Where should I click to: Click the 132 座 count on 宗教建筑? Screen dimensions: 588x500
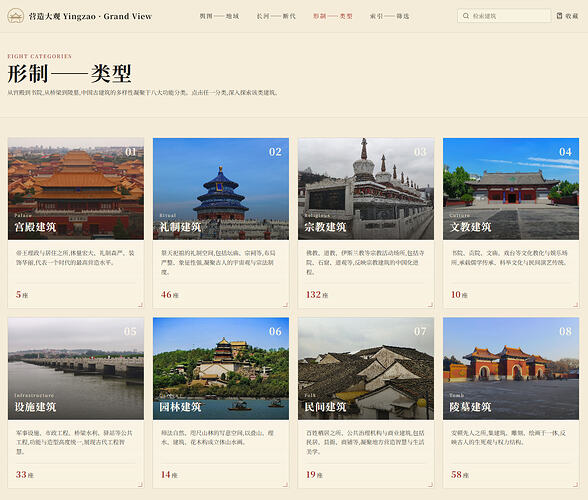317,295
